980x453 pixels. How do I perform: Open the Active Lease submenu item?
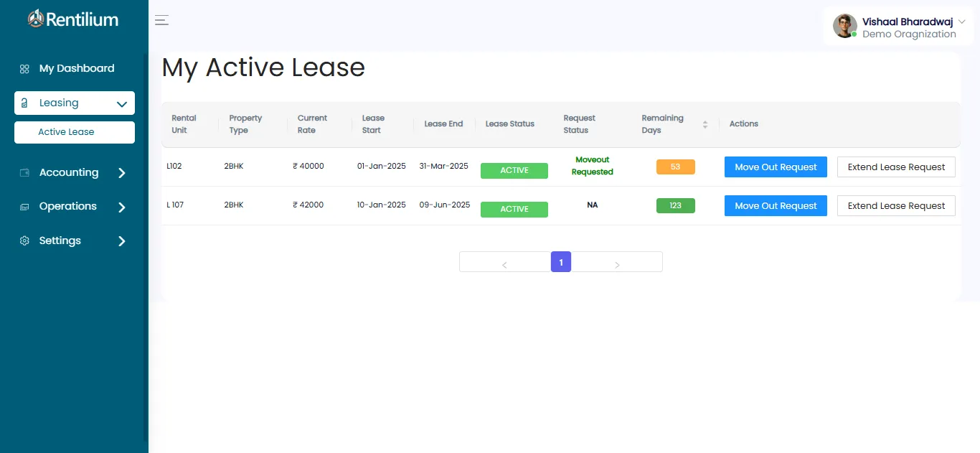(x=66, y=132)
